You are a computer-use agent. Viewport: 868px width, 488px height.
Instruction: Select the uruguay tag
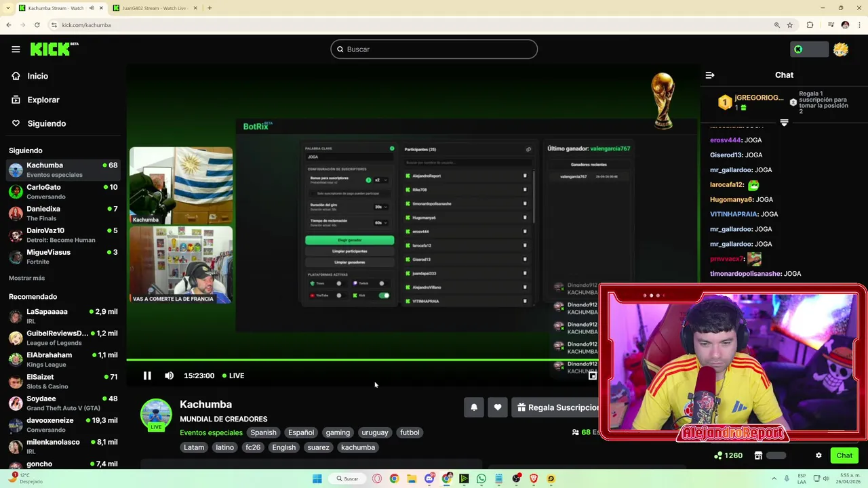[375, 432]
